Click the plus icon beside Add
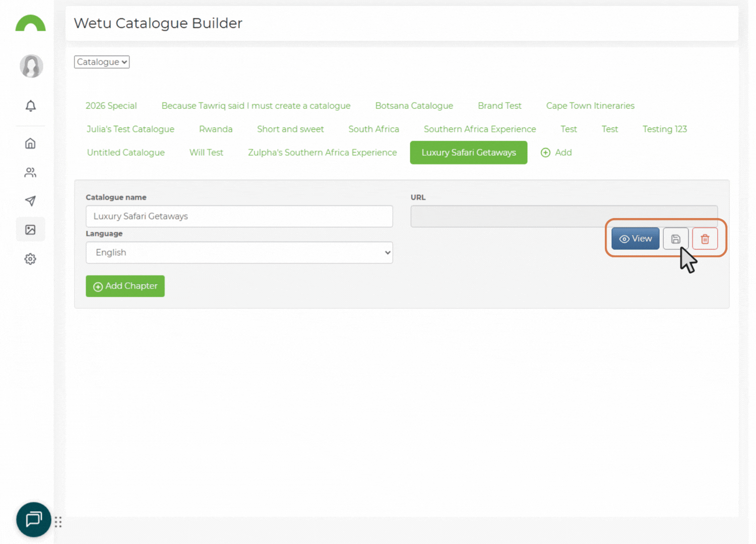 (545, 152)
